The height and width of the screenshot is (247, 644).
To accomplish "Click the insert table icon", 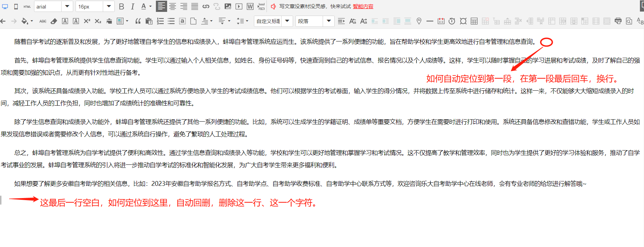I will [x=474, y=21].
